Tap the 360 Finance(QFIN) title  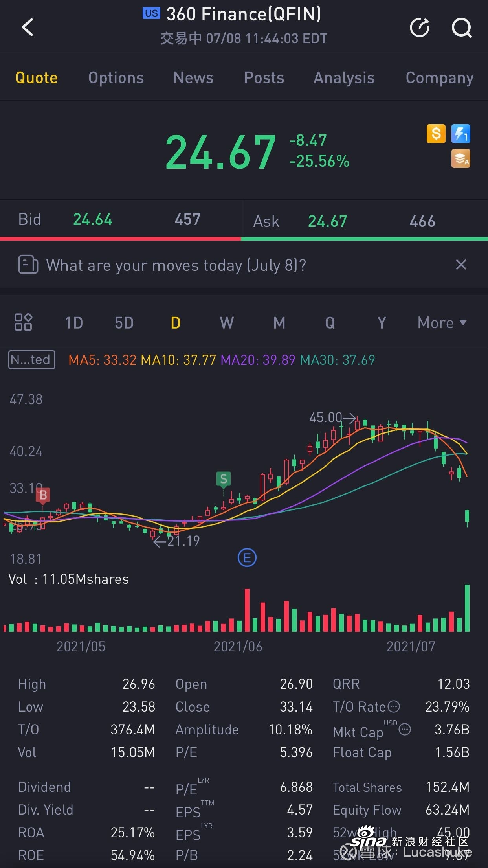[244, 14]
